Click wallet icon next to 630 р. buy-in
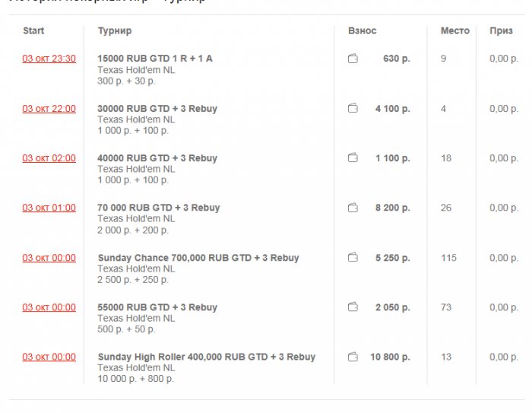The width and height of the screenshot is (532, 413). click(x=353, y=59)
